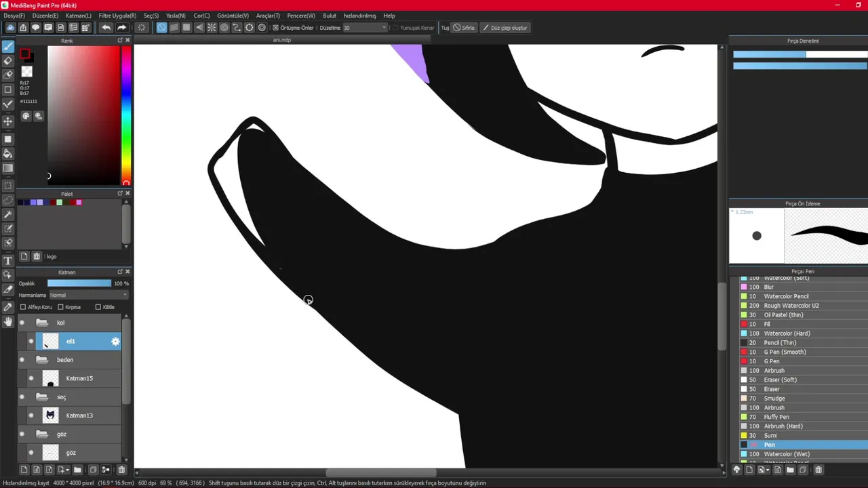Select the Magic Wand tool

point(8,214)
